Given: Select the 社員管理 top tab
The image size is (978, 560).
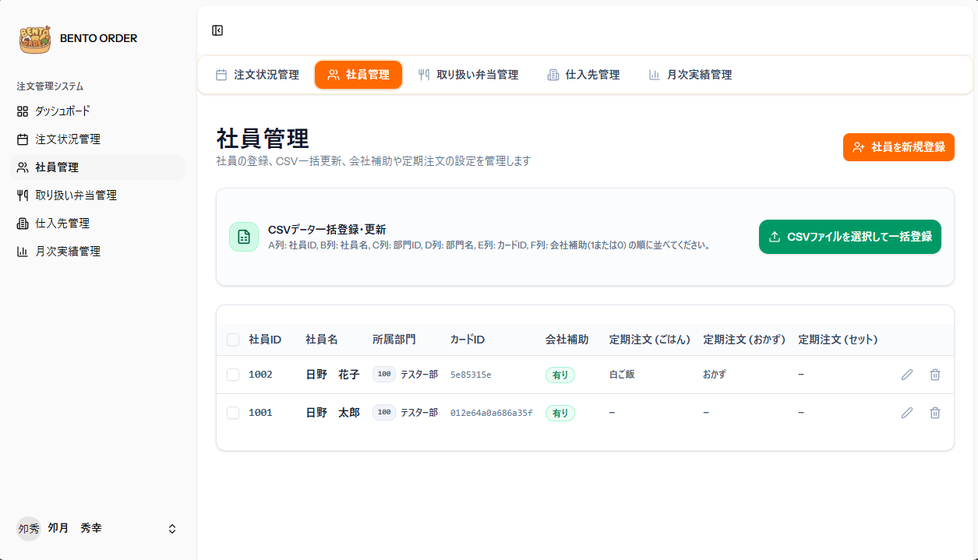Looking at the screenshot, I should click(358, 75).
